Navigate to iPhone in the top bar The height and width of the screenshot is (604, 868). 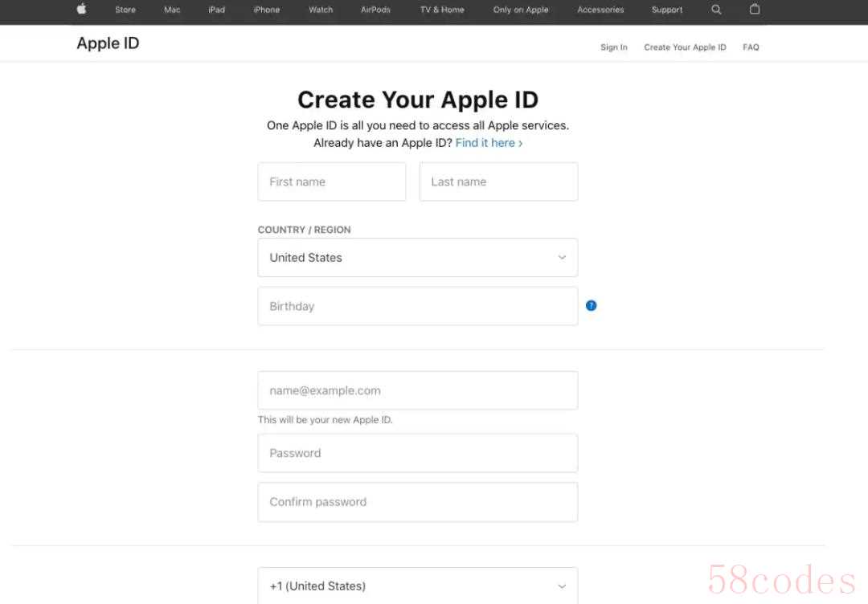(x=266, y=10)
